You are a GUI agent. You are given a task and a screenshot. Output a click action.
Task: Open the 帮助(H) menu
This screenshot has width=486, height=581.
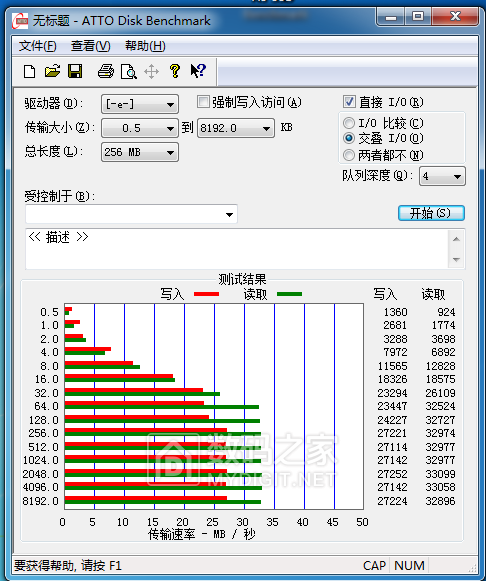pyautogui.click(x=145, y=46)
